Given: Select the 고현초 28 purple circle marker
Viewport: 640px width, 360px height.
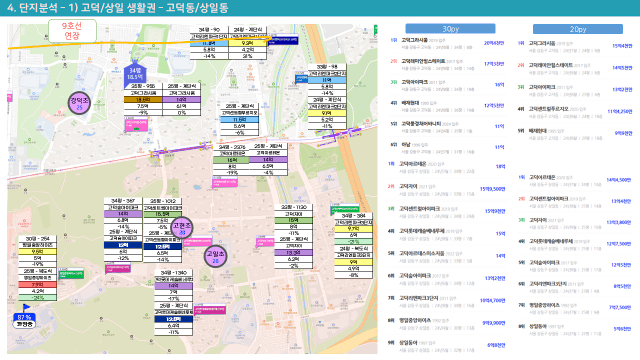Looking at the screenshot, I should (182, 228).
